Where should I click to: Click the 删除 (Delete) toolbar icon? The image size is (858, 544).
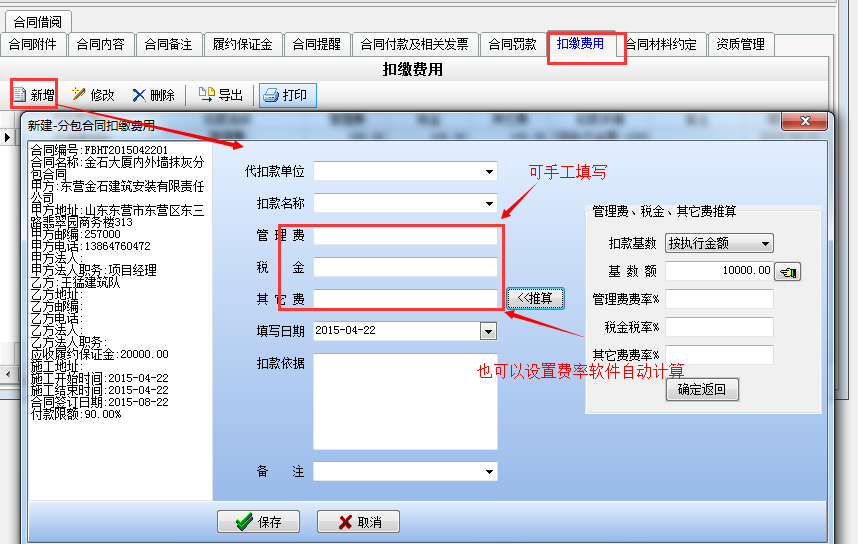tap(139, 95)
